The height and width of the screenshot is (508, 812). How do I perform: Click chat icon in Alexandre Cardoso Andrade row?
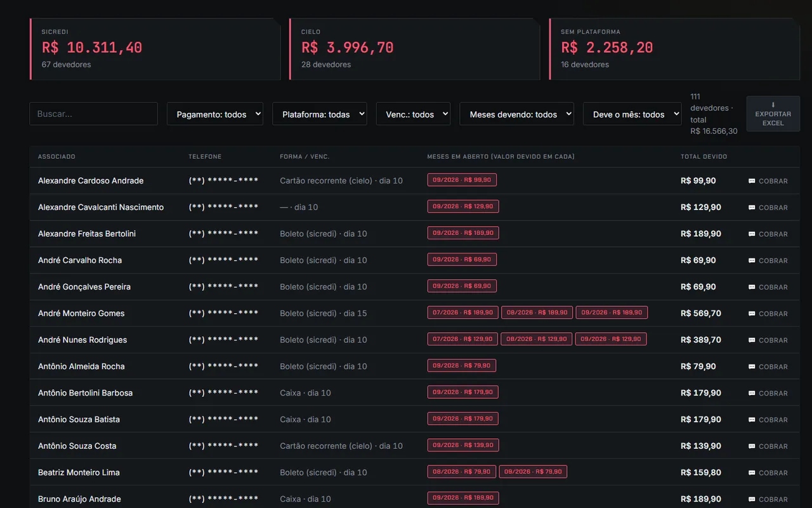point(752,181)
